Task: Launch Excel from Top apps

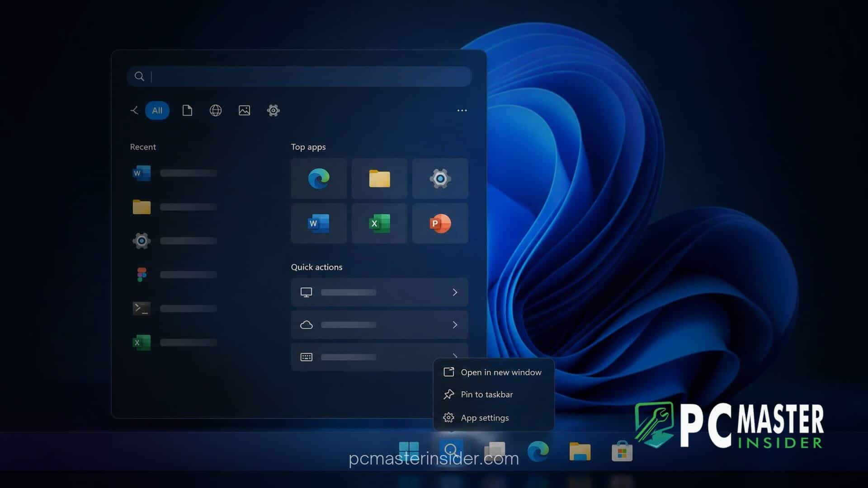Action: pyautogui.click(x=379, y=223)
